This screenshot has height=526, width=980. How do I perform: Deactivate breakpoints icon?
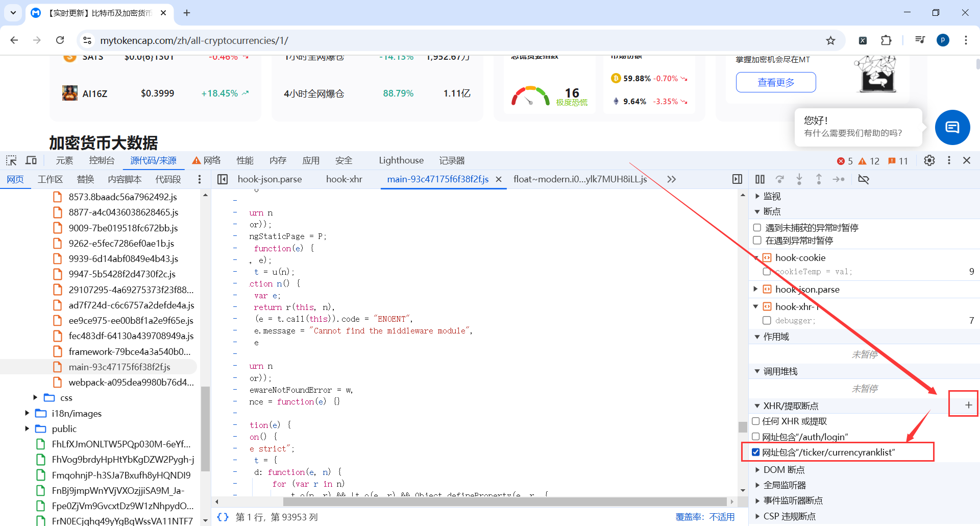tap(864, 179)
